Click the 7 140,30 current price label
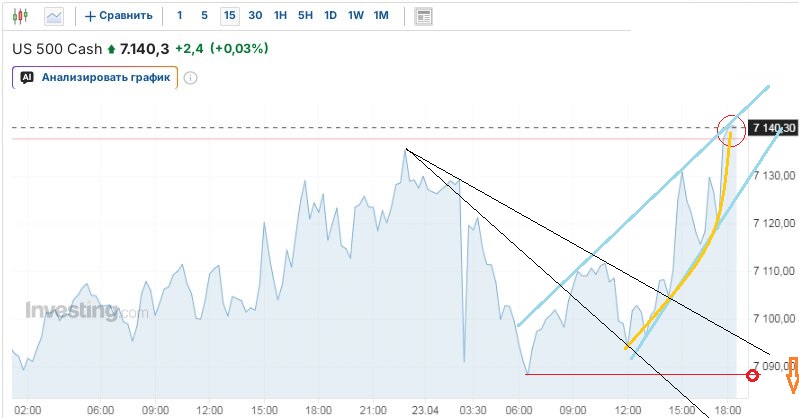The width and height of the screenshot is (799, 418). (773, 128)
